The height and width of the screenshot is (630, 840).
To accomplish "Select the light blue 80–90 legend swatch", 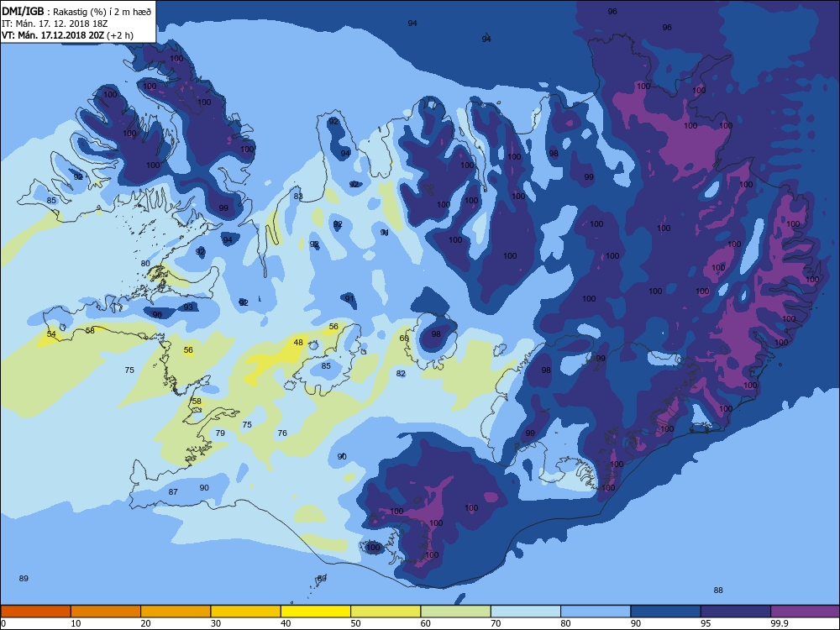I will tap(596, 612).
